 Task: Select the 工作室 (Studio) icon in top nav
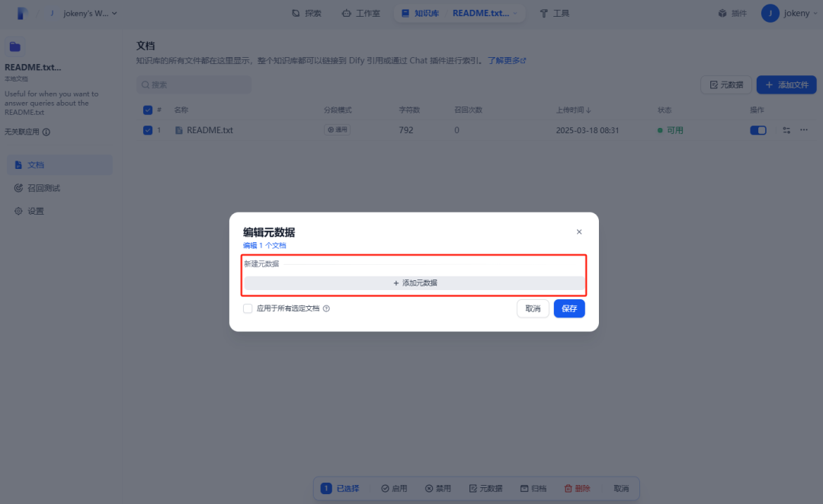pyautogui.click(x=347, y=13)
